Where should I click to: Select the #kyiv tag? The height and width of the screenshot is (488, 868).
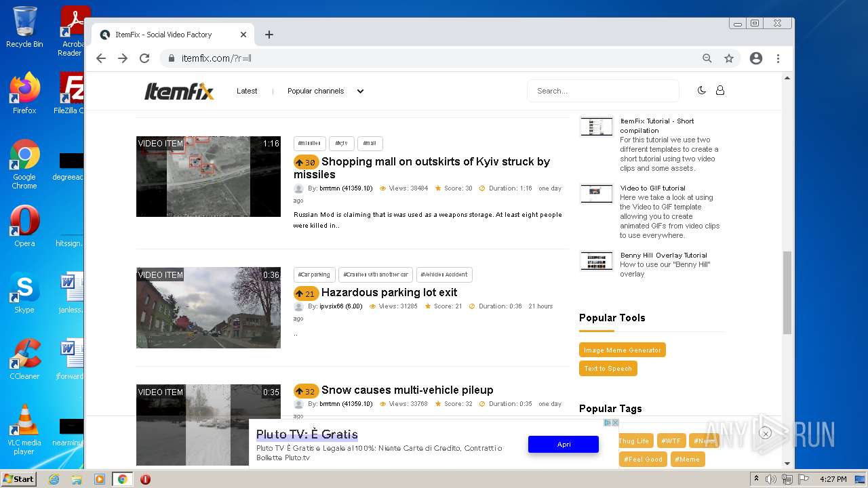tap(342, 143)
